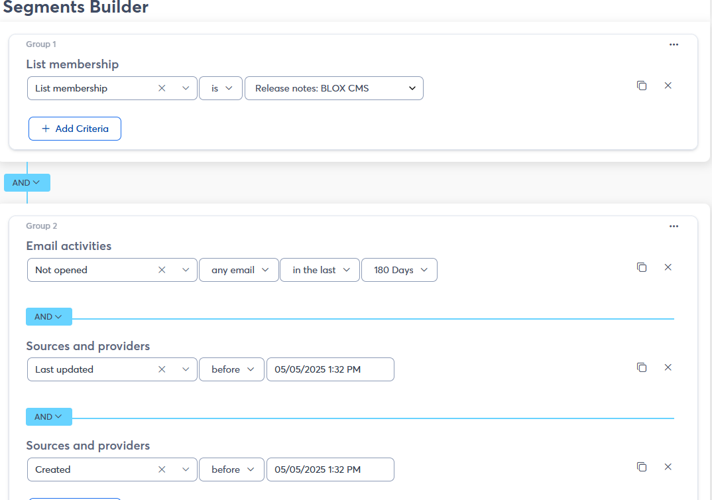Delete the Last updated criteria row
The height and width of the screenshot is (500, 712).
point(668,368)
